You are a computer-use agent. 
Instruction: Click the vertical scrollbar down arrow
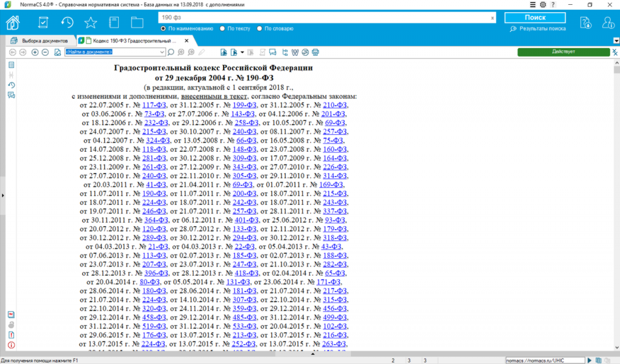pos(616,348)
